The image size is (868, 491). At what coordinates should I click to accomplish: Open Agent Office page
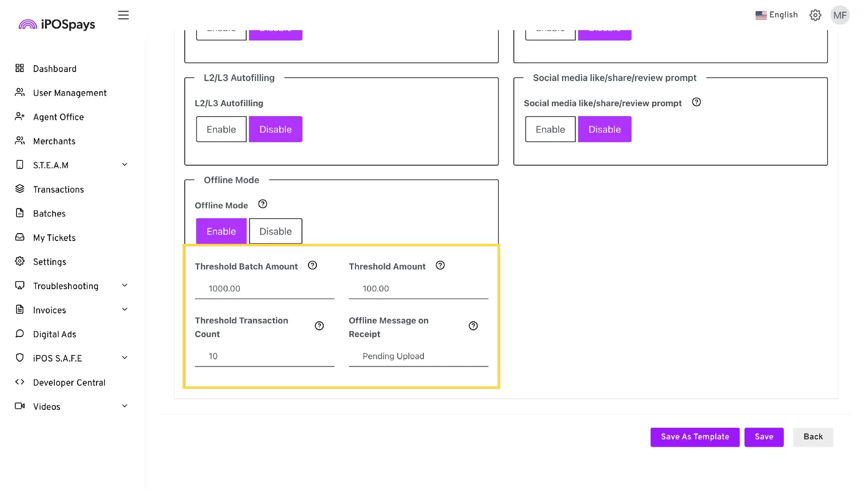[x=58, y=117]
